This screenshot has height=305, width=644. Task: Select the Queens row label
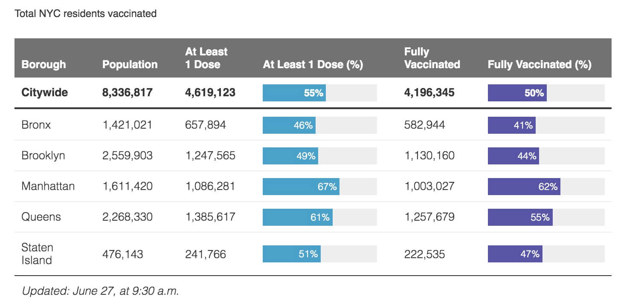[41, 217]
